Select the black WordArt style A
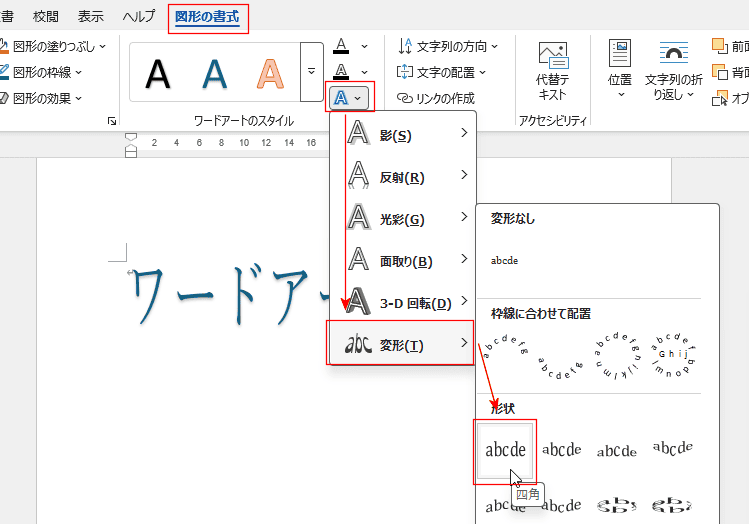Image resolution: width=749 pixels, height=524 pixels. pos(157,73)
